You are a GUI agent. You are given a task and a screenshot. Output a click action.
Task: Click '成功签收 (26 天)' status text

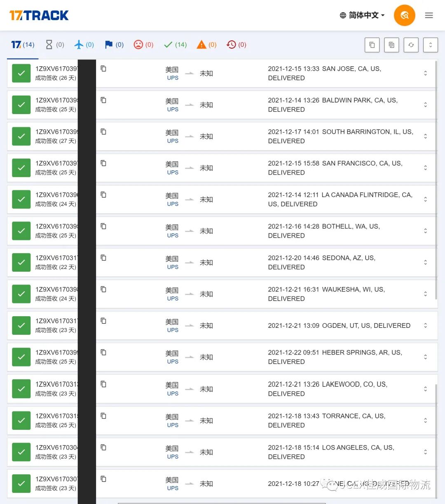56,78
